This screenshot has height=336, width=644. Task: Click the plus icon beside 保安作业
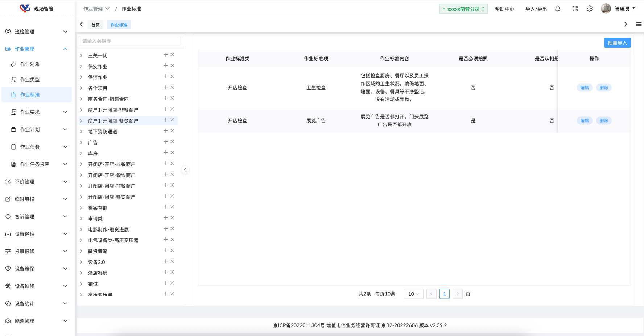tap(165, 66)
